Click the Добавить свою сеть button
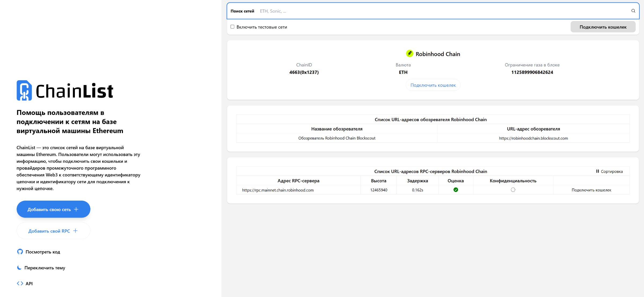This screenshot has height=297, width=644. 53,209
